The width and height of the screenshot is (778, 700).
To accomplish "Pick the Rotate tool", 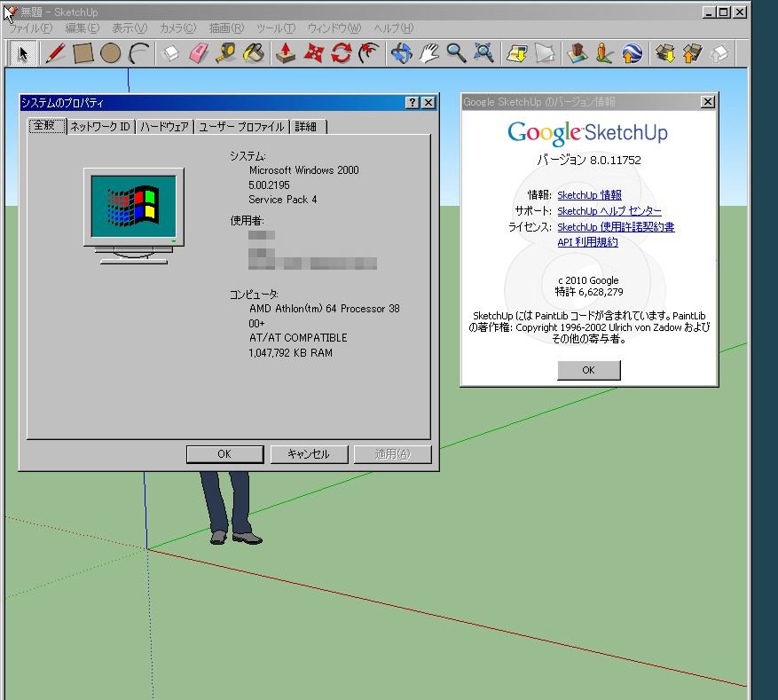I will (x=342, y=53).
